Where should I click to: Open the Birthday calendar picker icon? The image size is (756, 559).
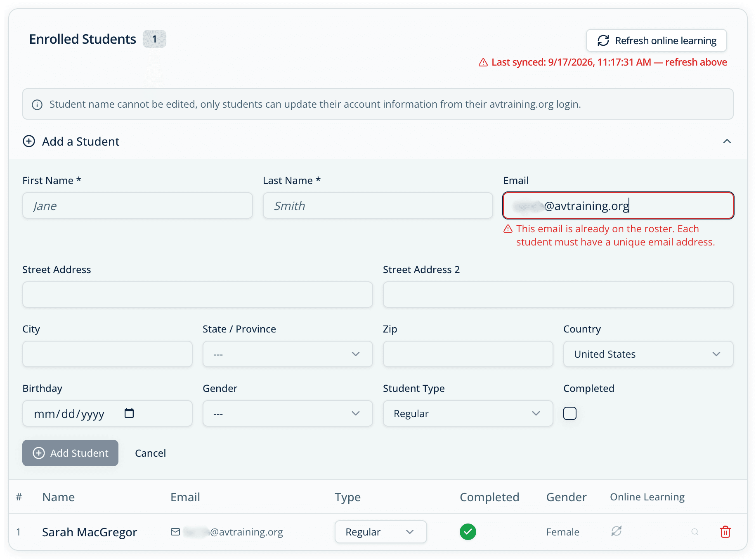pos(129,413)
